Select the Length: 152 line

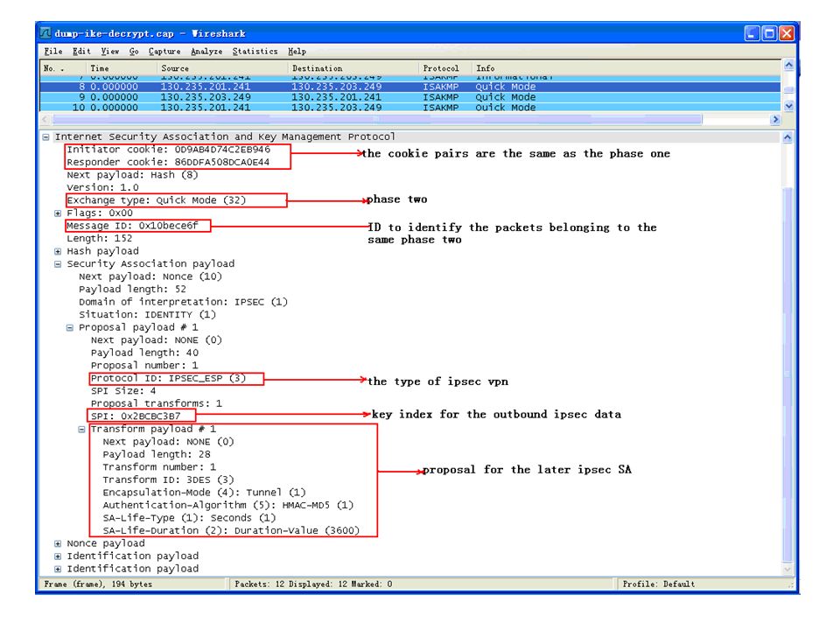coord(100,238)
